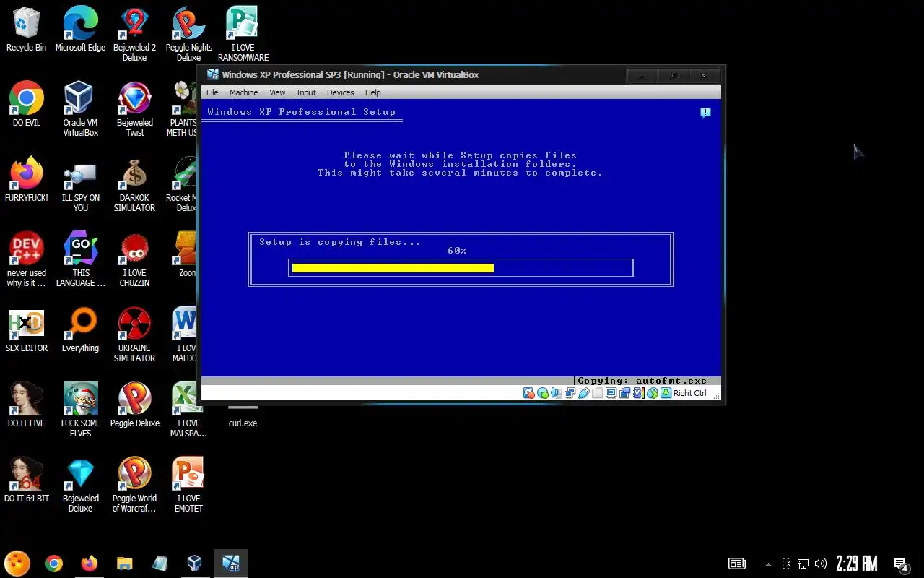
Task: Select the I LOVE CHUZZIN desktop icon
Action: [134, 260]
